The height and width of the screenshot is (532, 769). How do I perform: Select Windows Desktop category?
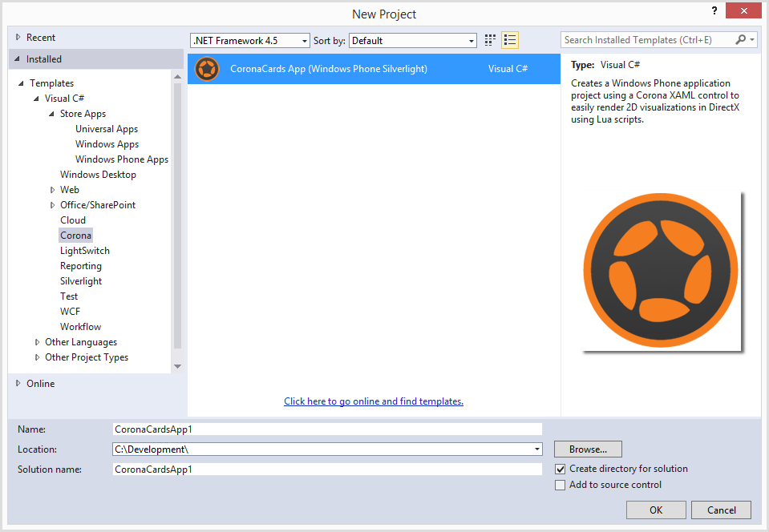coord(98,175)
